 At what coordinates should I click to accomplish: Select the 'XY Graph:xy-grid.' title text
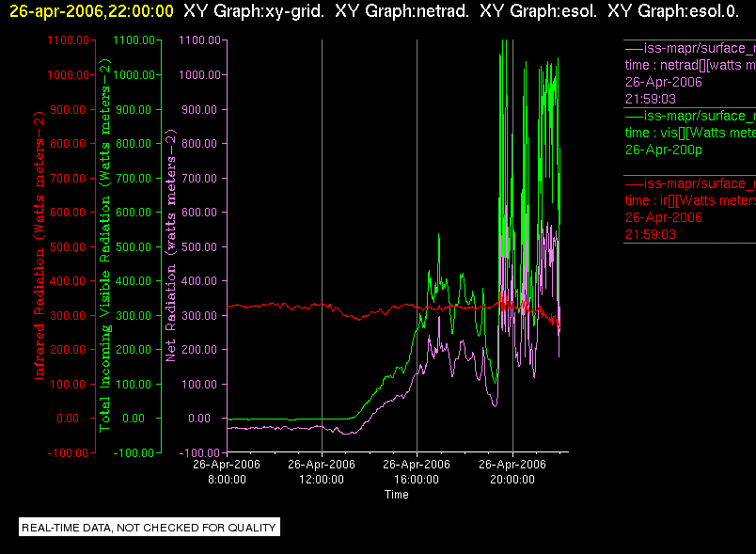(254, 11)
